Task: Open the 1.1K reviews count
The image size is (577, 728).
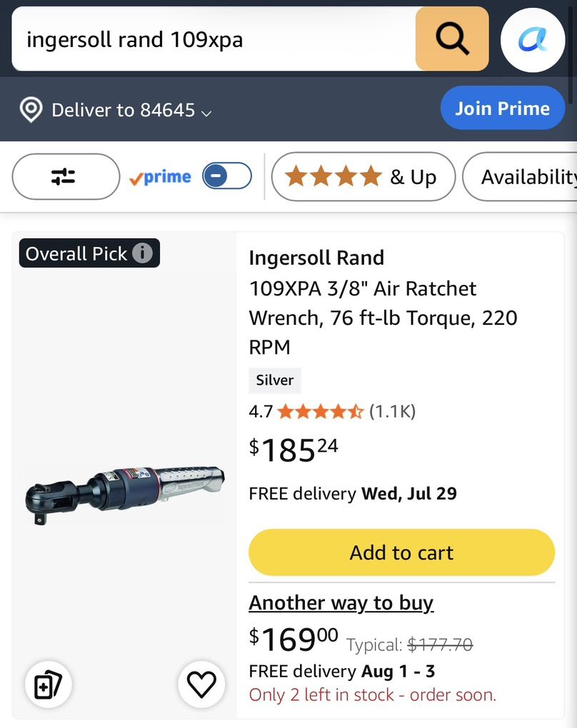Action: 392,411
